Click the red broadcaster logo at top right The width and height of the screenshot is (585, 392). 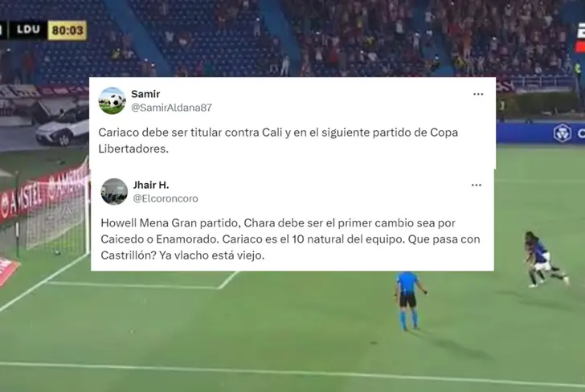coord(580,47)
